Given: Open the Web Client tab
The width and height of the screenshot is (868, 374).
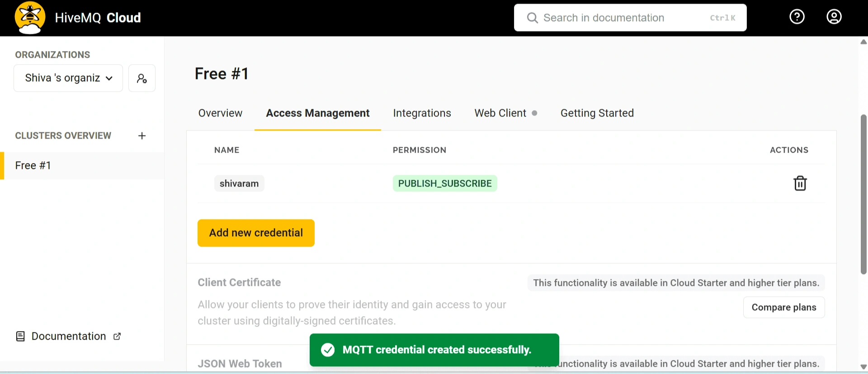Looking at the screenshot, I should [500, 113].
